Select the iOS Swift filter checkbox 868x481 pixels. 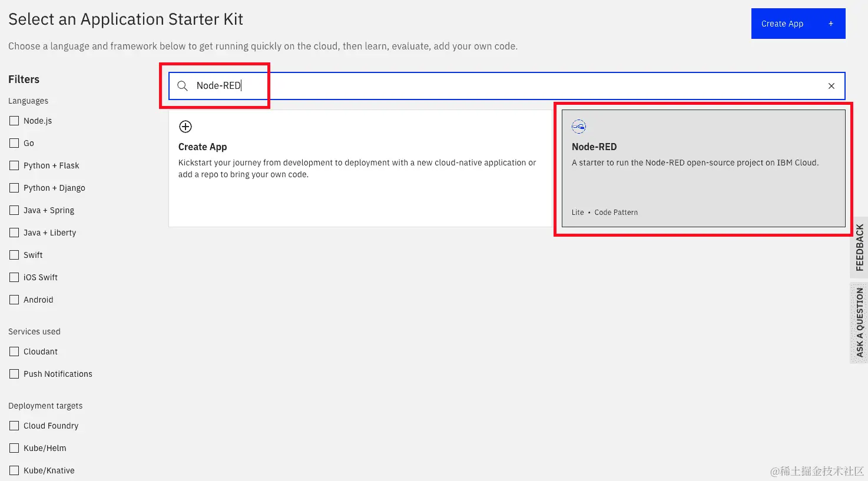pyautogui.click(x=14, y=277)
